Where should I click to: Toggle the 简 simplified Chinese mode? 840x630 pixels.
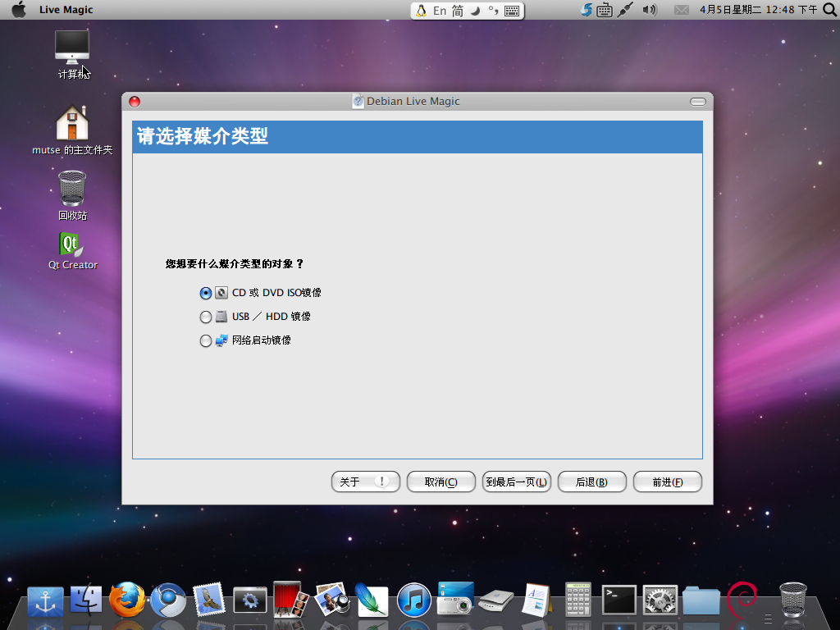[x=458, y=11]
